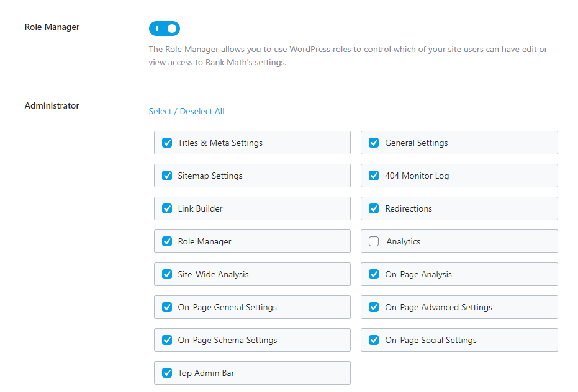
Task: Turn off the Role Manager toggle switch
Action: (x=165, y=29)
